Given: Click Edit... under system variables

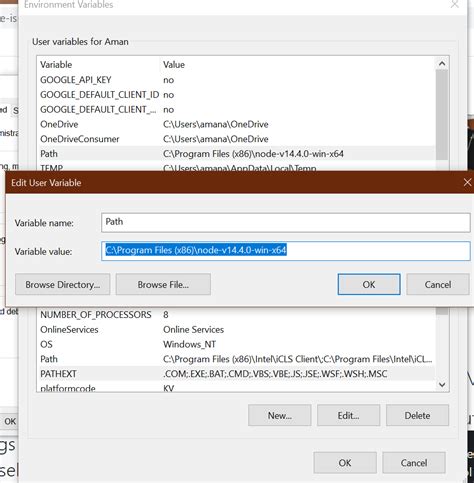Looking at the screenshot, I should [348, 415].
